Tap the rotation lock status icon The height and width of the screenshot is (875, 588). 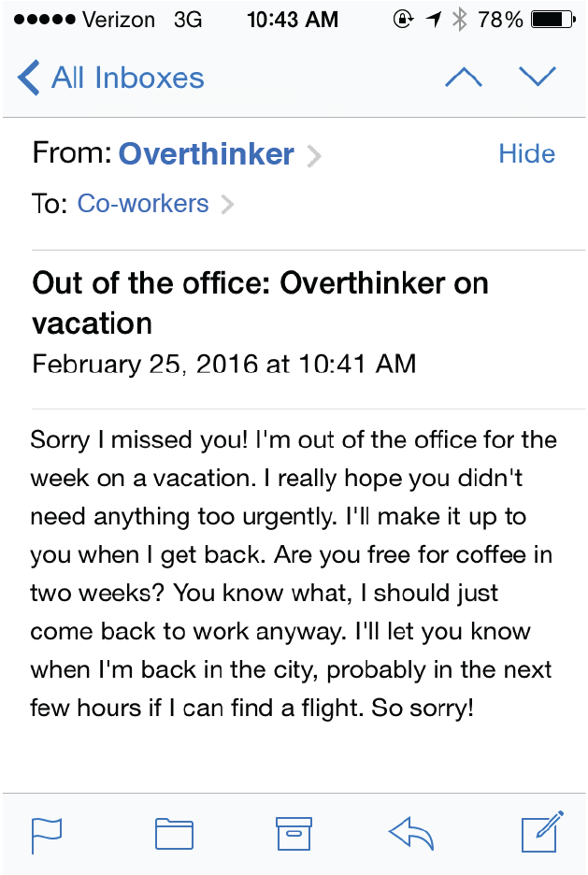[x=403, y=20]
